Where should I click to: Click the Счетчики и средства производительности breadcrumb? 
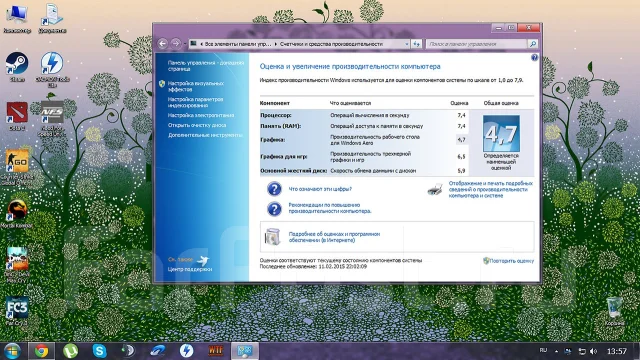(x=331, y=44)
